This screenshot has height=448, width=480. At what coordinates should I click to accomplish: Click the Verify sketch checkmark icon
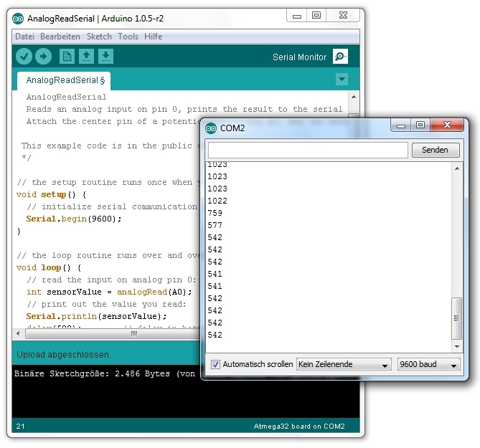tap(24, 57)
